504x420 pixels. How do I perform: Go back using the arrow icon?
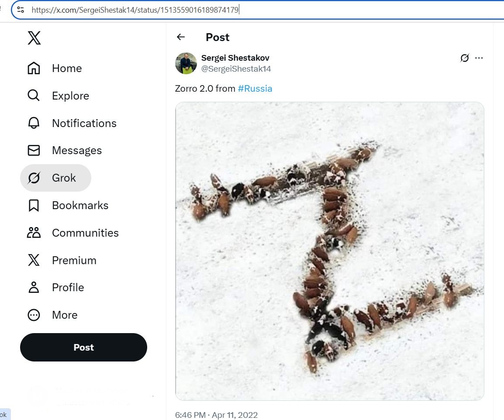(x=181, y=37)
